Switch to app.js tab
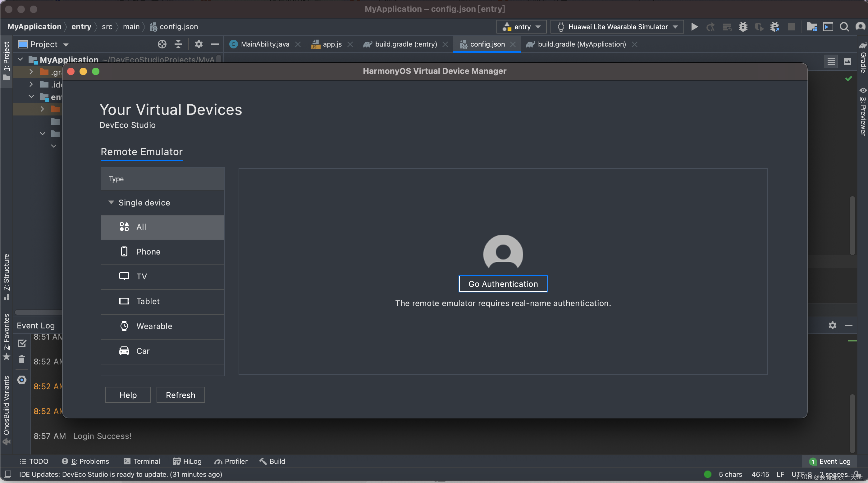Screen dimensions: 868x483 click(x=332, y=44)
